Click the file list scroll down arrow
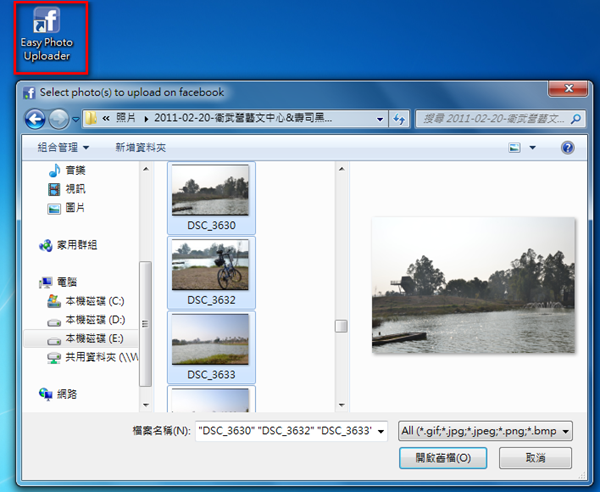 342,405
